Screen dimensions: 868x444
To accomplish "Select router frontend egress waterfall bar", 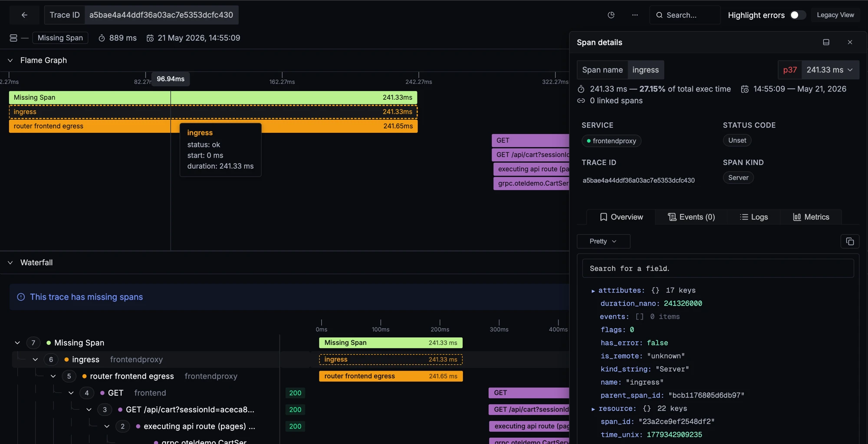I will [391, 376].
